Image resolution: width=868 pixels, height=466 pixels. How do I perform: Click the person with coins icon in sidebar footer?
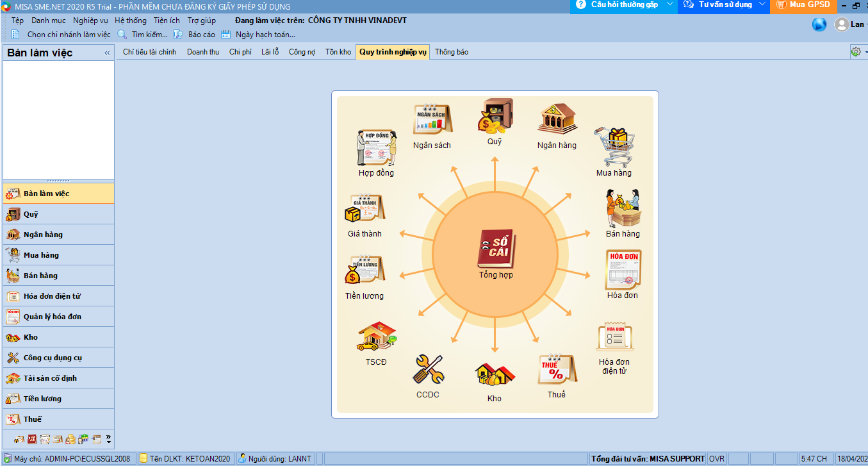[70, 439]
